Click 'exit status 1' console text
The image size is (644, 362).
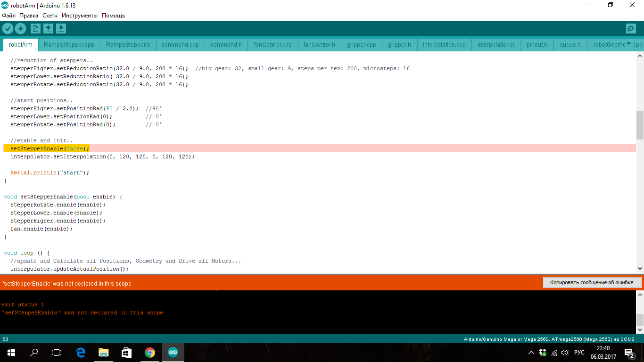point(23,304)
